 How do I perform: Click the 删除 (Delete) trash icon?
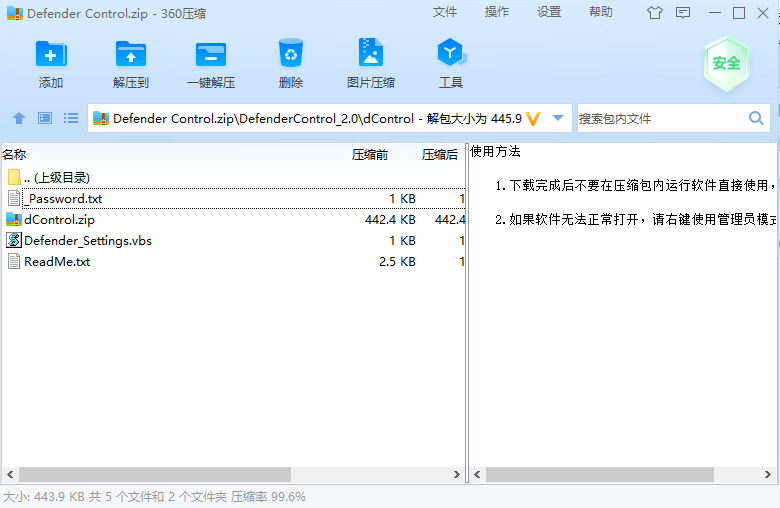pos(291,53)
